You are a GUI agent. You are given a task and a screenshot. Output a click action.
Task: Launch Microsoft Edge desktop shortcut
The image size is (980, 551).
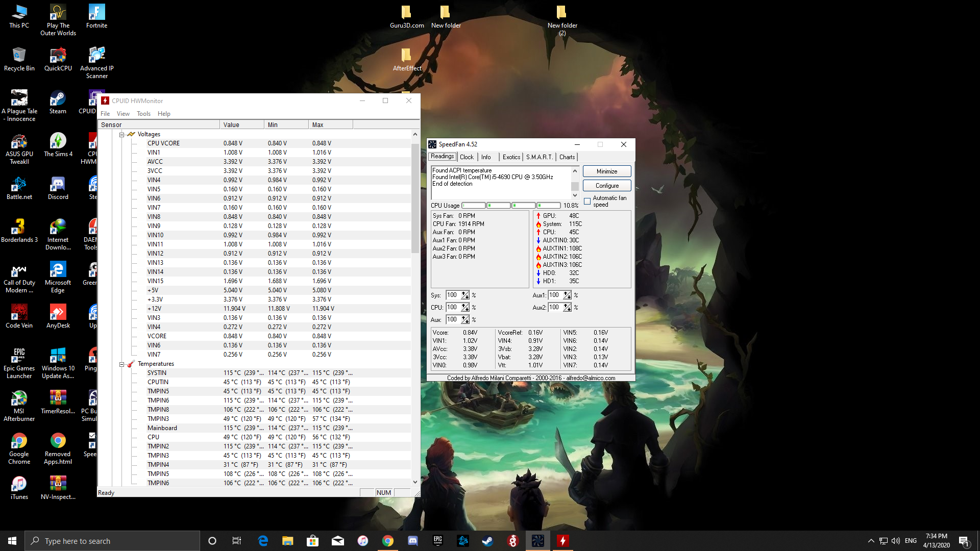(58, 277)
